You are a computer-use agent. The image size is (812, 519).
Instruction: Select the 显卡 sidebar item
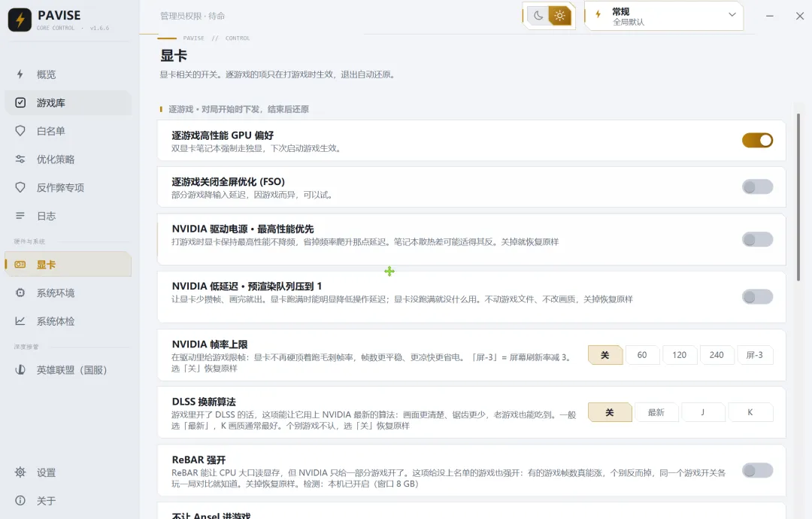click(x=68, y=264)
